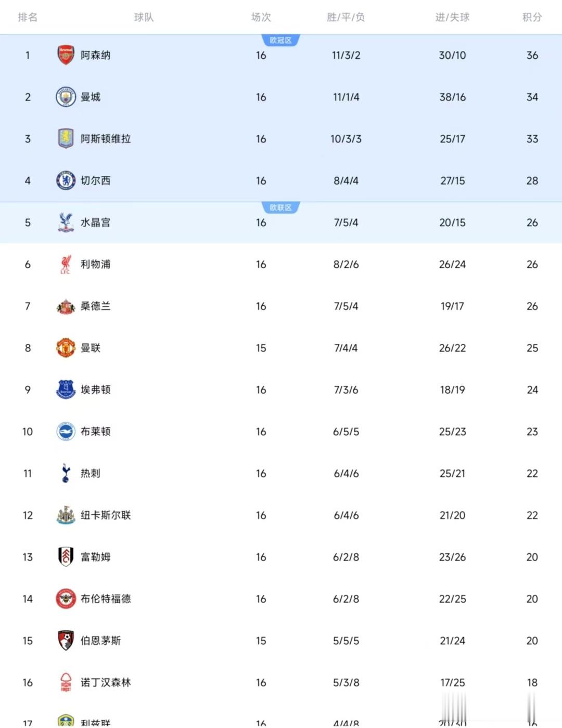
Task: Click the Manchester City crest icon
Action: pyautogui.click(x=66, y=97)
